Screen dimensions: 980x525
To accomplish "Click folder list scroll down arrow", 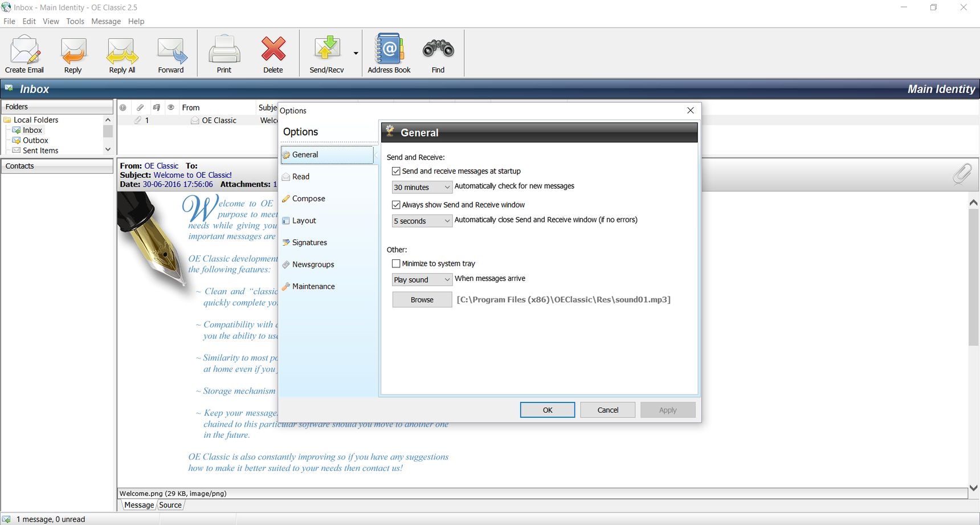I will click(108, 149).
